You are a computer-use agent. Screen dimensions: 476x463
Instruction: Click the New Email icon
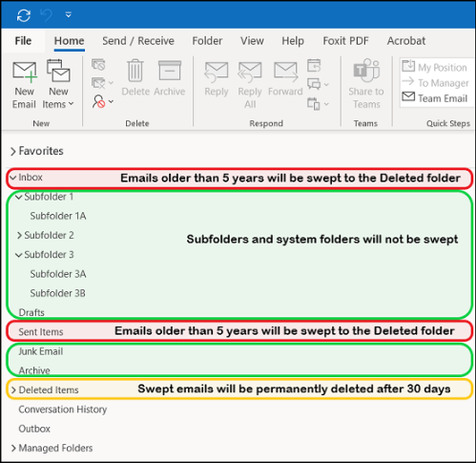pyautogui.click(x=24, y=71)
